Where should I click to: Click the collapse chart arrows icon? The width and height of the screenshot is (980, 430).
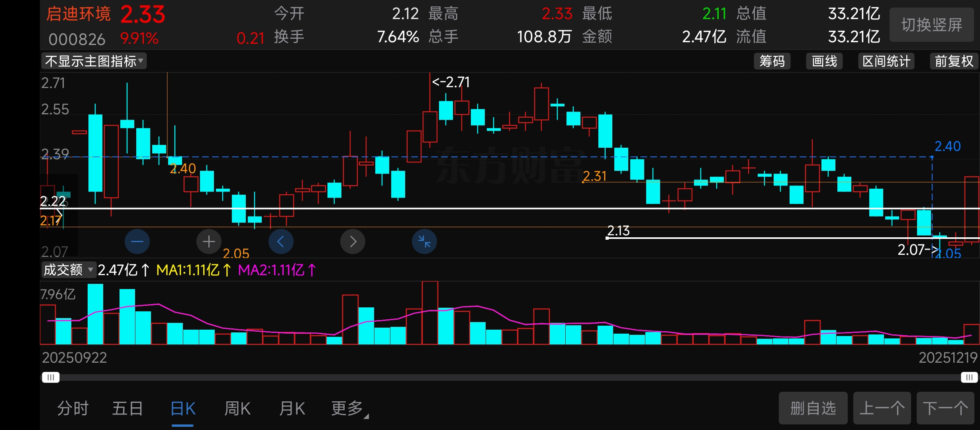(424, 241)
